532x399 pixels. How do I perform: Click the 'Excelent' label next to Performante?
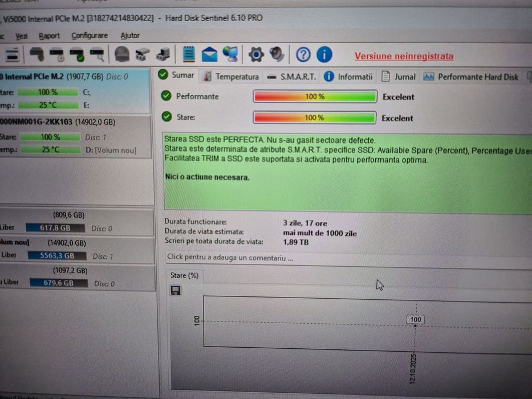(x=399, y=97)
